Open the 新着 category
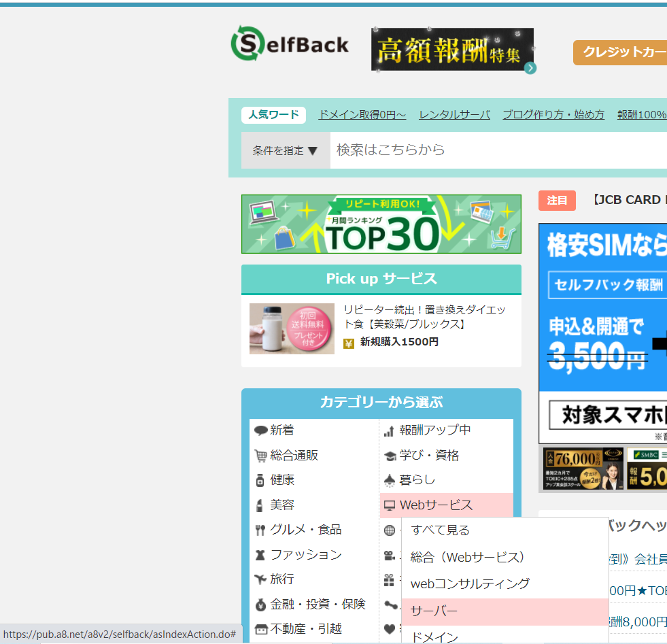The width and height of the screenshot is (667, 644). tap(282, 430)
